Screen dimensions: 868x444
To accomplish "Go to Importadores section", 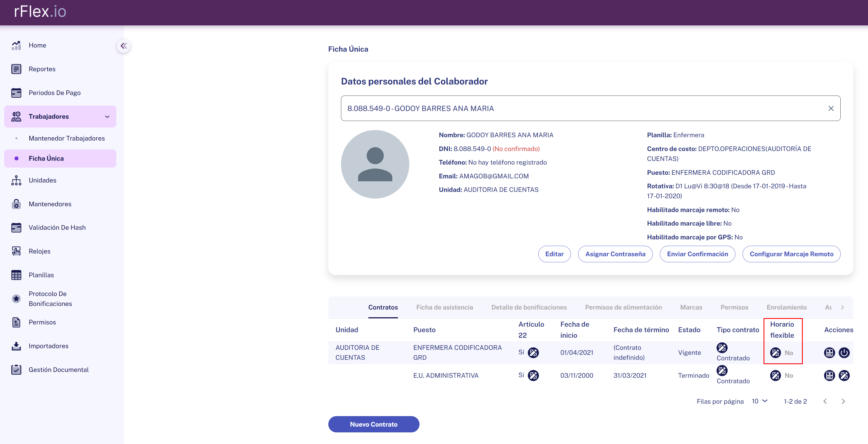I will [48, 346].
